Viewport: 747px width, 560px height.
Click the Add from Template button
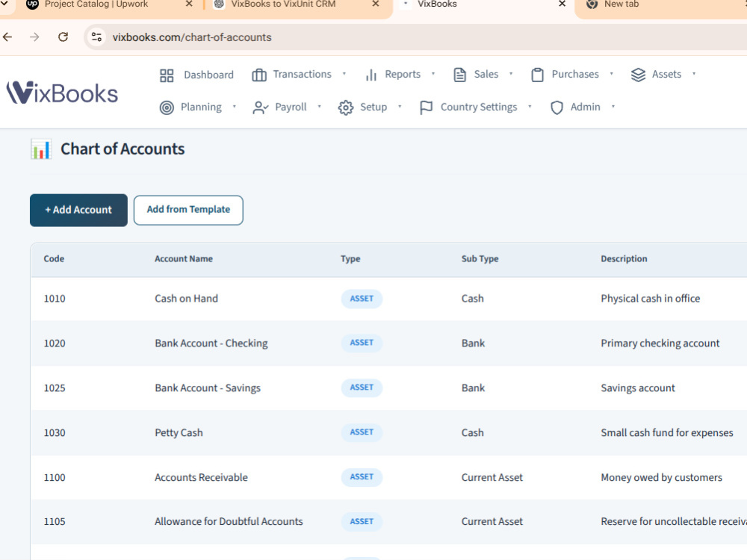tap(188, 210)
